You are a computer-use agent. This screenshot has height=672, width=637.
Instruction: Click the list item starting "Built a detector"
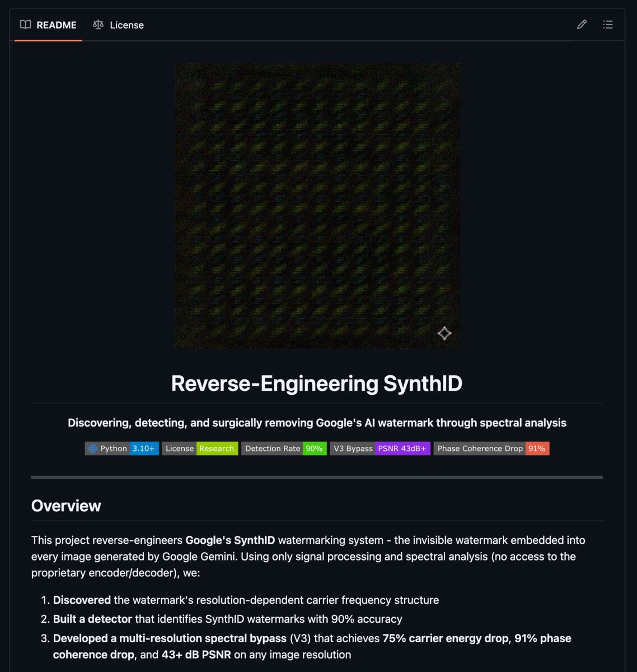(227, 619)
